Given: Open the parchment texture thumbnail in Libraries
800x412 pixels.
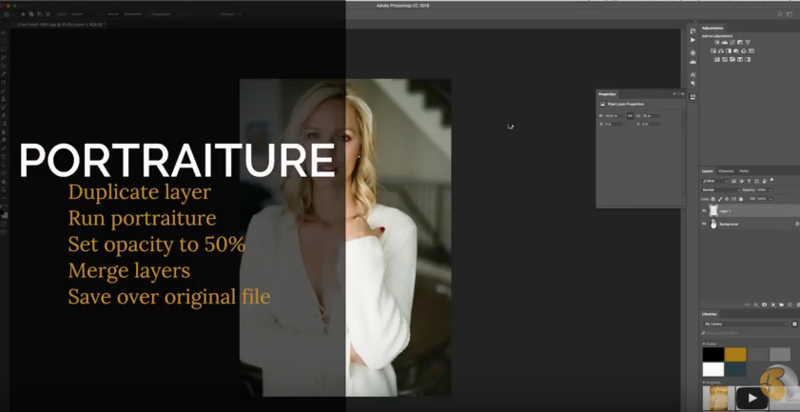Looking at the screenshot, I should 718,398.
